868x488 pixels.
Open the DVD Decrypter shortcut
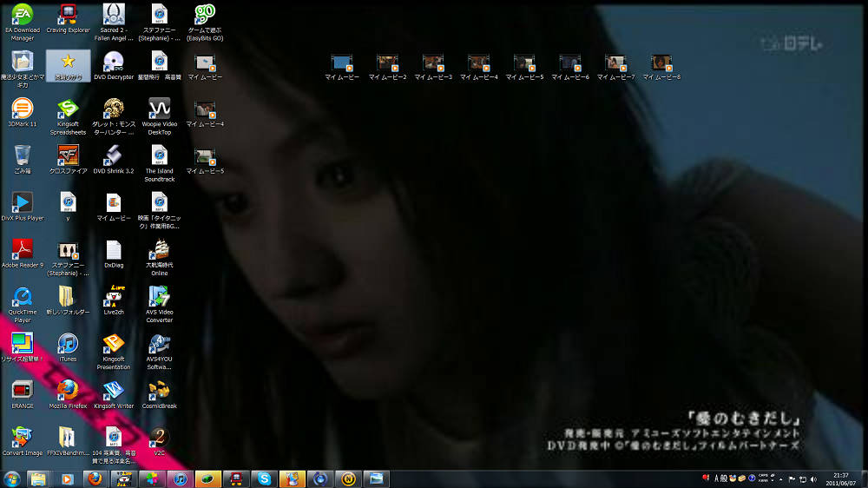click(114, 65)
